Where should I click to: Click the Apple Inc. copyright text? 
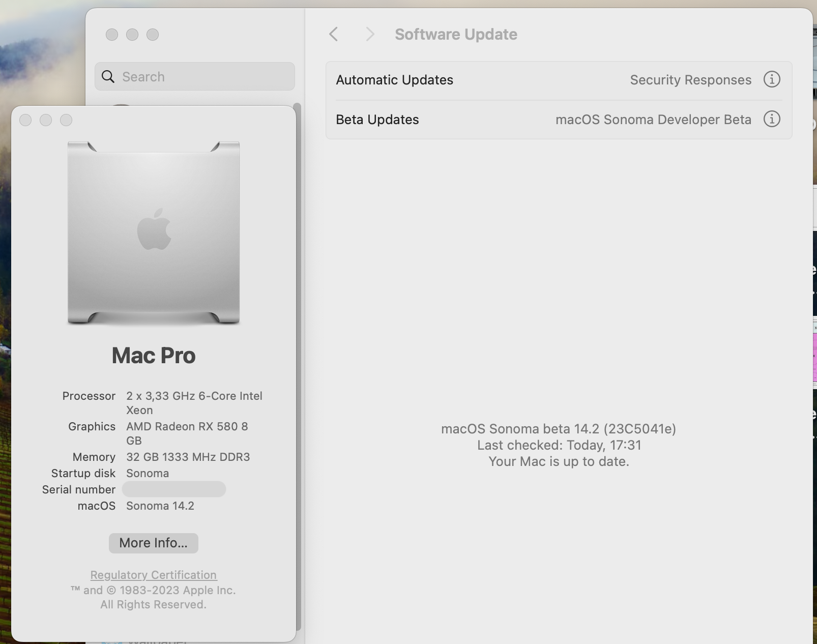click(153, 590)
